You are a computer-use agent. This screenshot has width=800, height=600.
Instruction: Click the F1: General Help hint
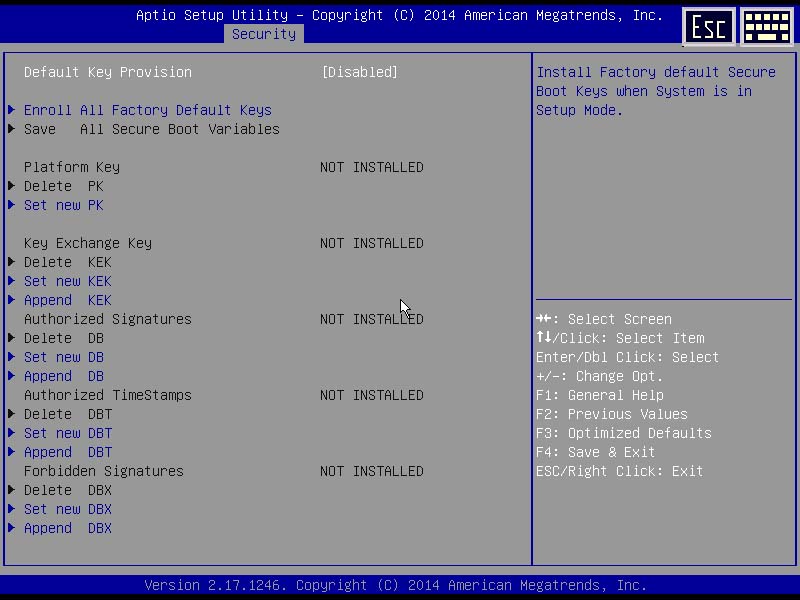[x=600, y=395]
